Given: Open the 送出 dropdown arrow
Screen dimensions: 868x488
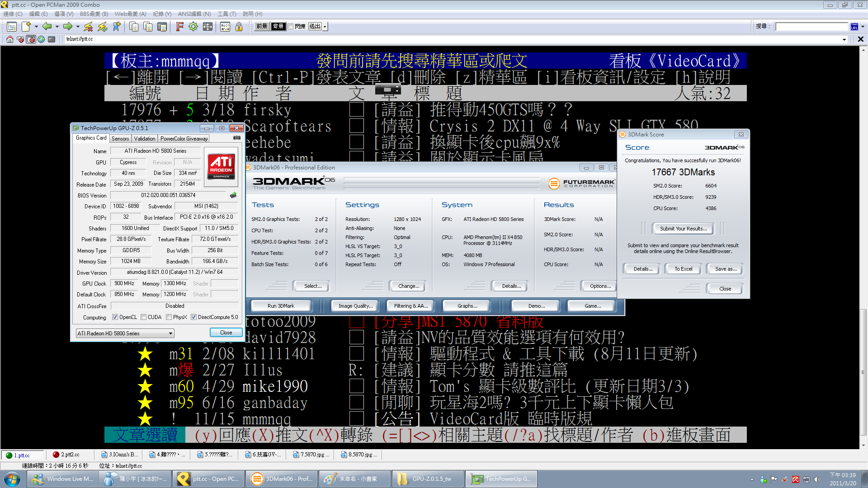Looking at the screenshot, I should pyautogui.click(x=325, y=27).
